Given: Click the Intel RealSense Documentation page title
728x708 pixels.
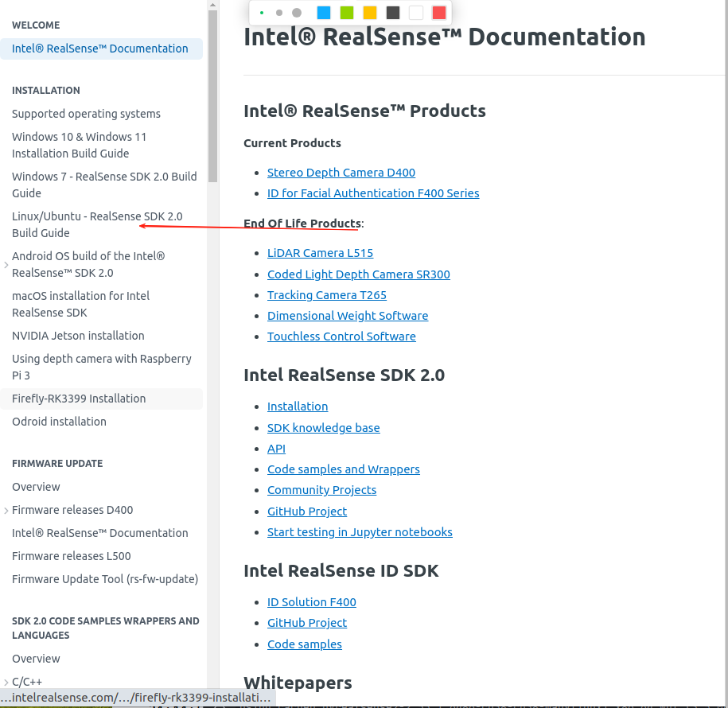Looking at the screenshot, I should [444, 37].
